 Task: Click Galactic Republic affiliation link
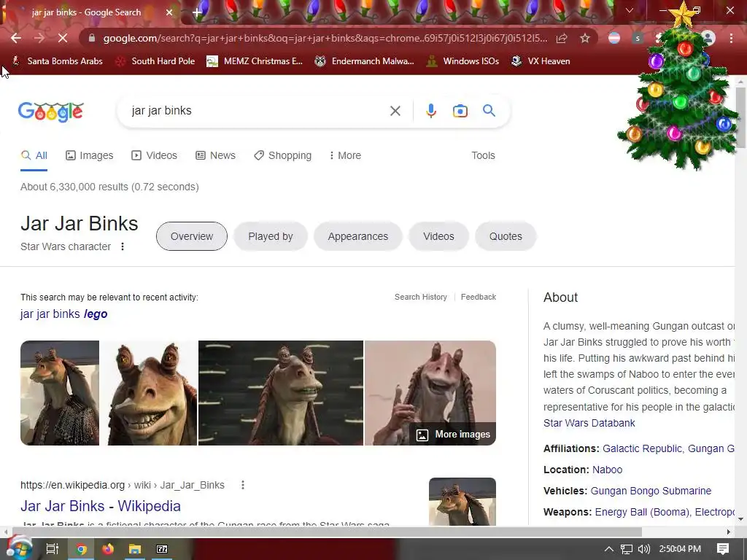click(642, 448)
